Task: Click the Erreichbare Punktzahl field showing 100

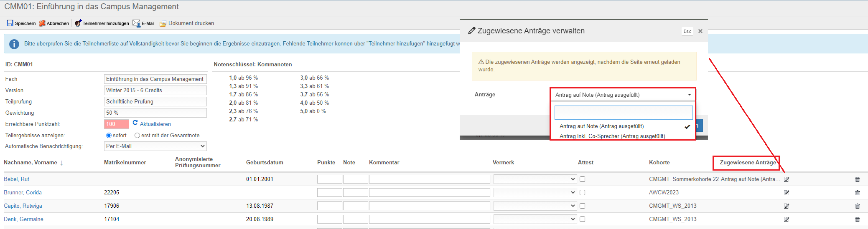Action: (x=117, y=124)
